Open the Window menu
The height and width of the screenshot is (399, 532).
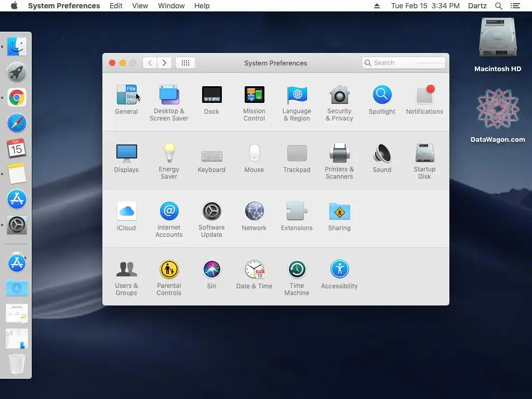coord(171,6)
